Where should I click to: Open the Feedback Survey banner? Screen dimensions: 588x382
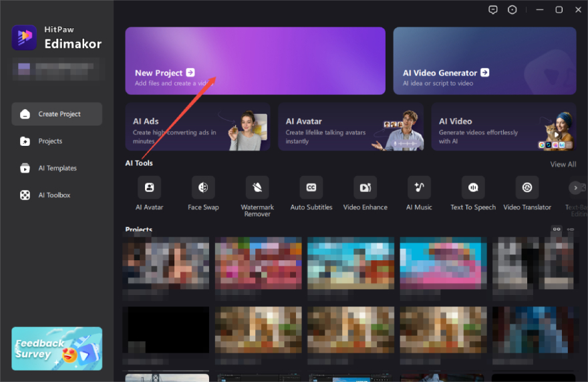57,349
